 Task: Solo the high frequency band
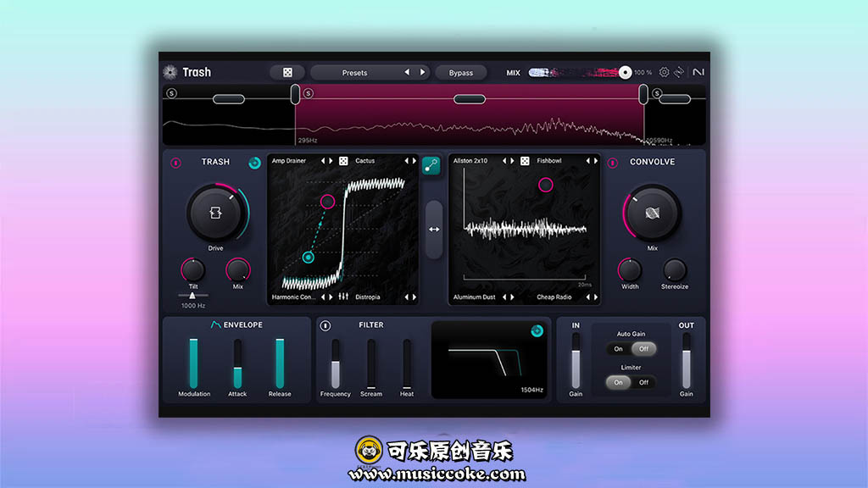[x=657, y=93]
